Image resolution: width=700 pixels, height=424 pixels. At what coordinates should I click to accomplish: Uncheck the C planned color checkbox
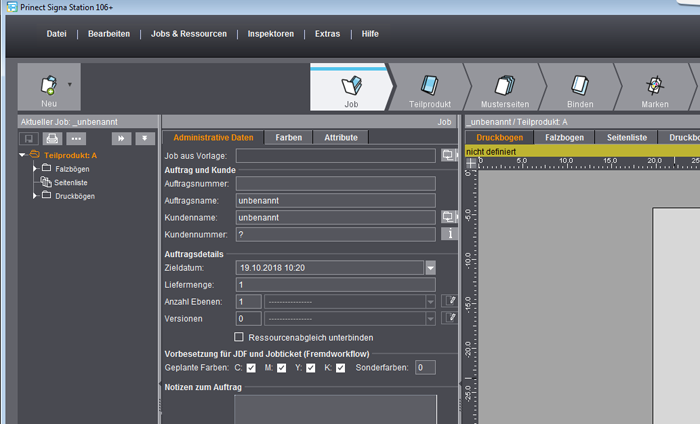[x=251, y=368]
